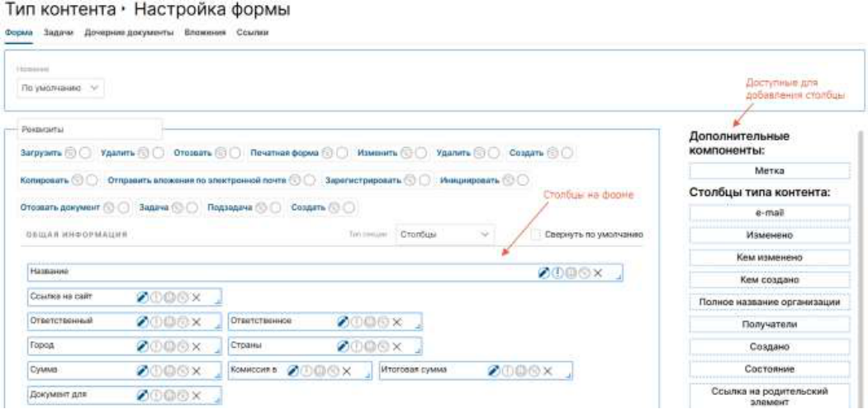This screenshot has width=868, height=409.
Task: Edit the Ответственный field with pencil icon
Action: tap(143, 321)
